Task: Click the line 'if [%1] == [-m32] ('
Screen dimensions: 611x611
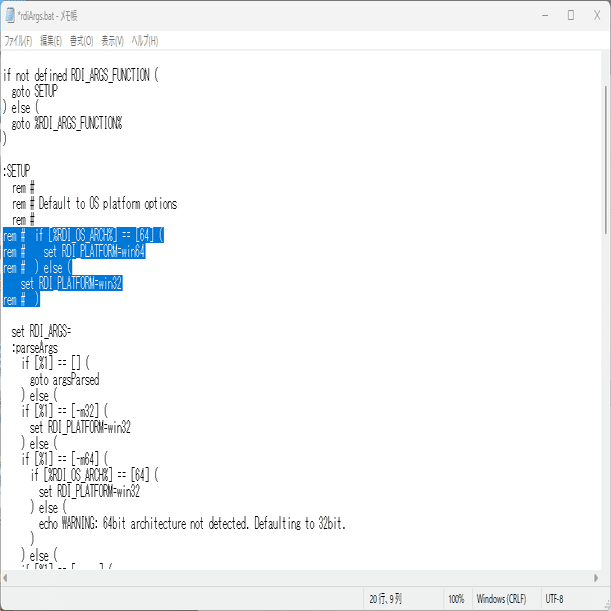Action: click(x=65, y=411)
